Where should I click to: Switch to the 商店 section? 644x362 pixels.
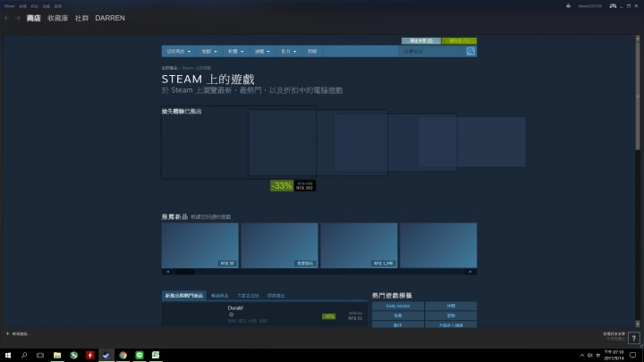[34, 18]
